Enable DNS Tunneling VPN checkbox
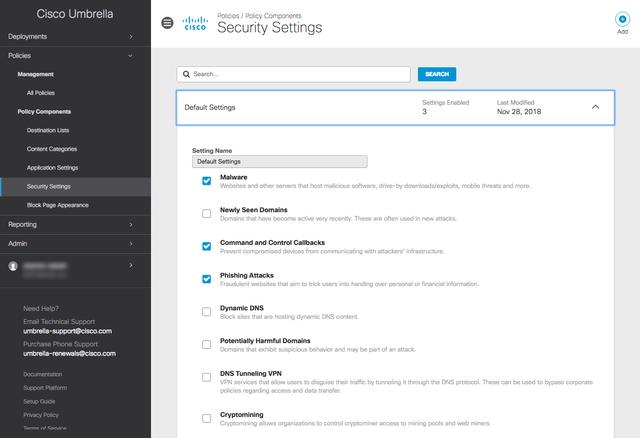Viewport: 640px width, 438px height. 207,377
